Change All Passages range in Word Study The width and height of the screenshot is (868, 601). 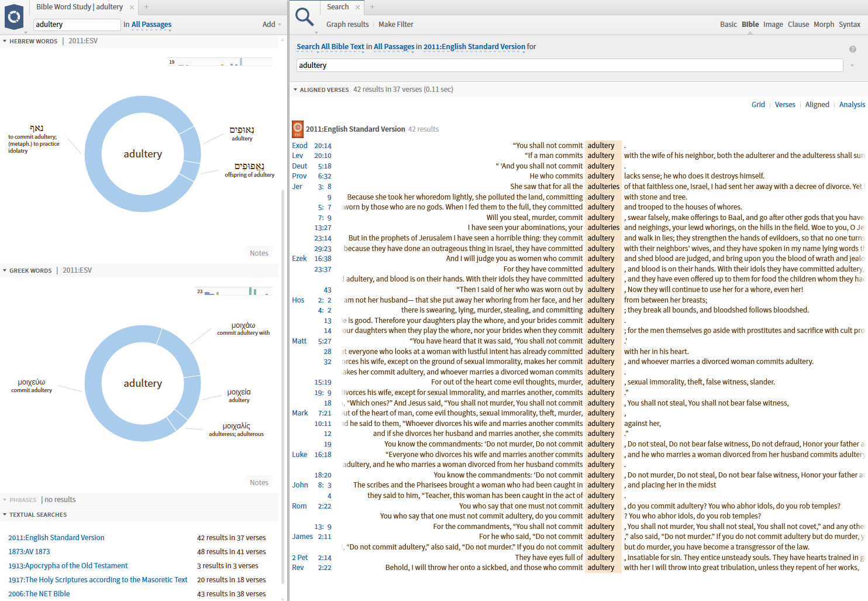151,25
